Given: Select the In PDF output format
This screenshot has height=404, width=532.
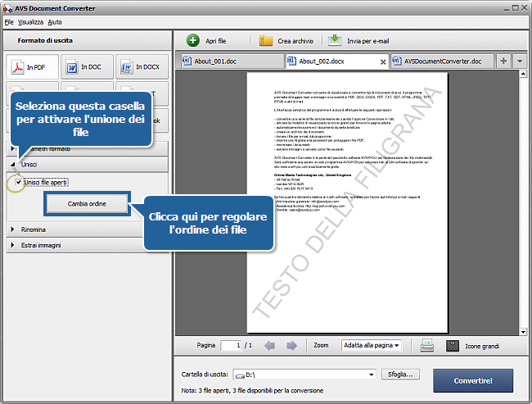Looking at the screenshot, I should point(32,67).
